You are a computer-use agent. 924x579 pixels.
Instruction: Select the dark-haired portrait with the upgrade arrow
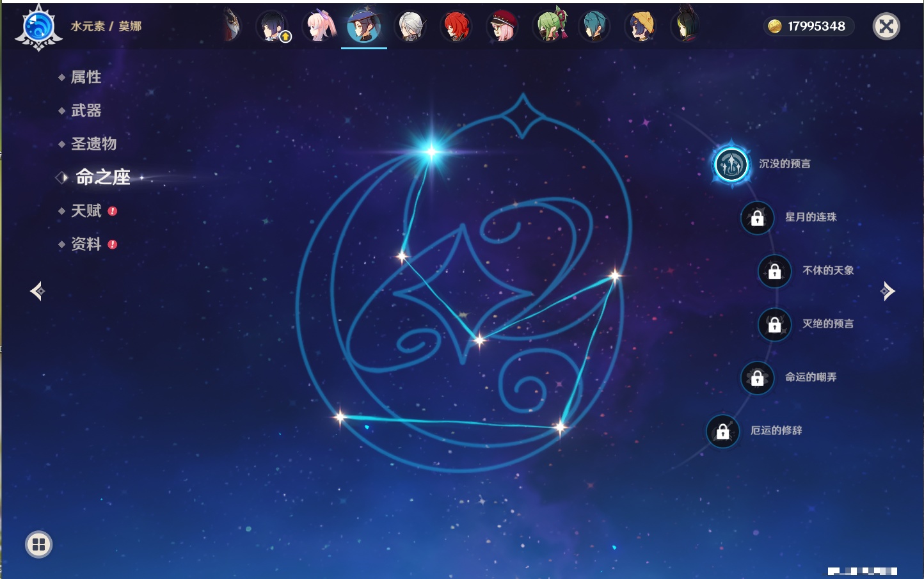point(273,26)
